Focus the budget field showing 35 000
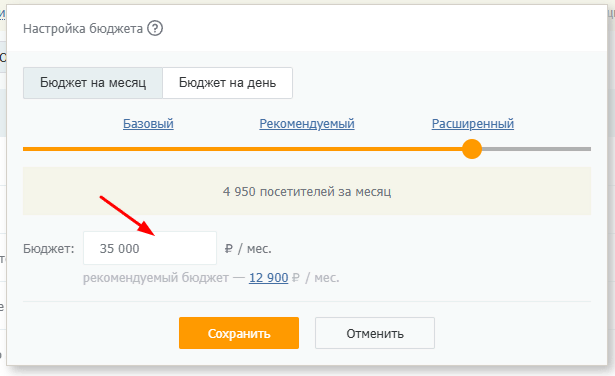The image size is (615, 376). 150,248
